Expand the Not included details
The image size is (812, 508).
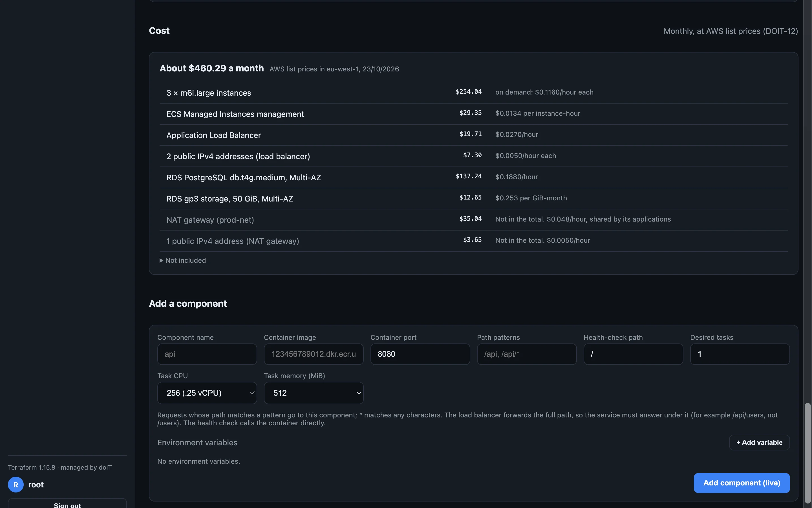[x=183, y=260]
